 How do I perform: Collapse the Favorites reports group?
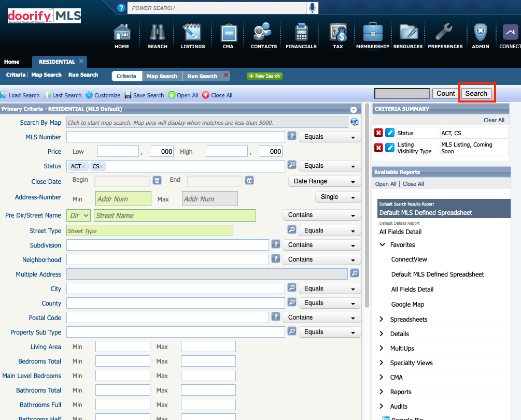click(383, 244)
